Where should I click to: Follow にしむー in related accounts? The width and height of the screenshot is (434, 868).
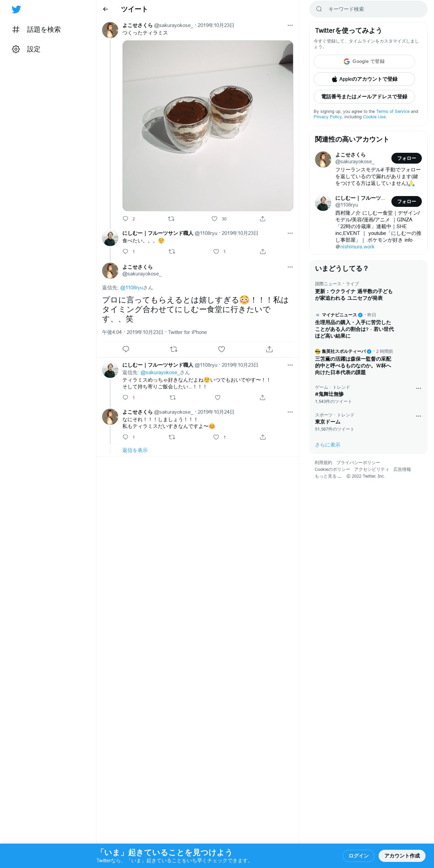coord(407,201)
